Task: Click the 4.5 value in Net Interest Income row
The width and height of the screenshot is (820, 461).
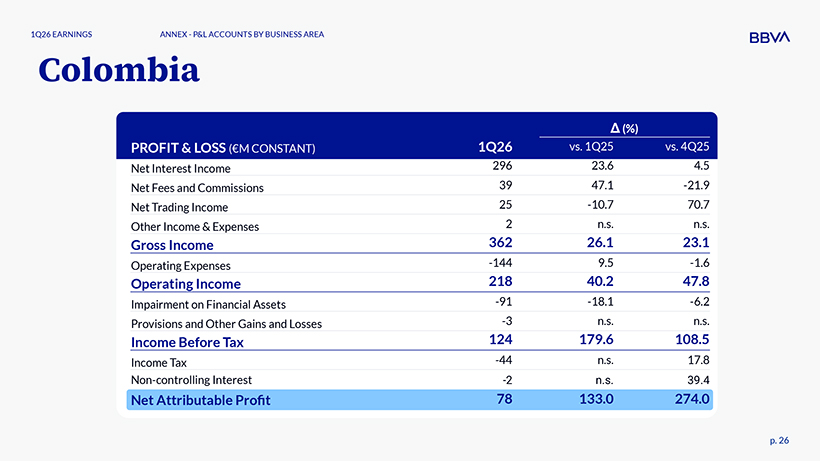Action: click(x=701, y=166)
